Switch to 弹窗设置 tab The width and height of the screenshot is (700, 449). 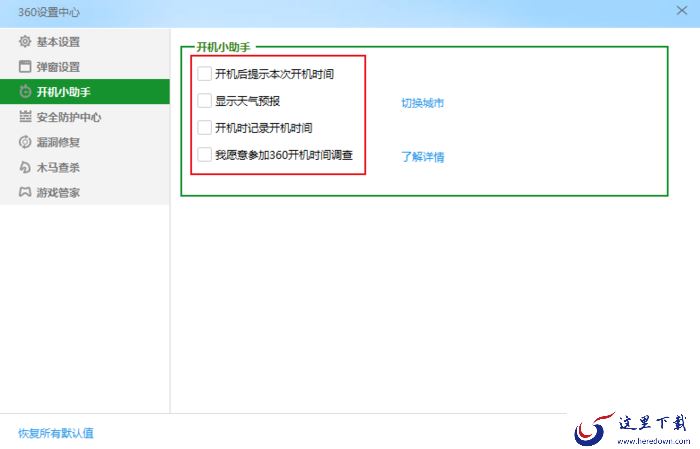tap(58, 67)
